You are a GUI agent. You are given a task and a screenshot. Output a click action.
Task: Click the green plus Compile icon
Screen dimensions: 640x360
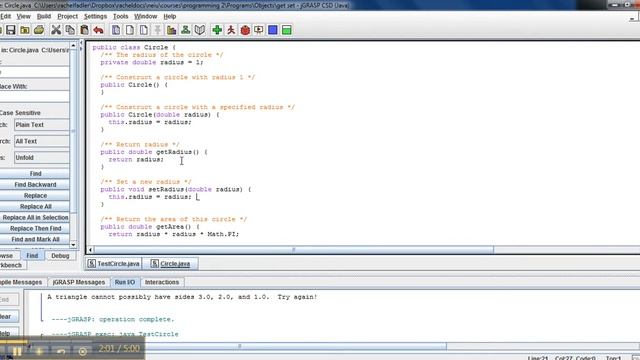point(217,30)
